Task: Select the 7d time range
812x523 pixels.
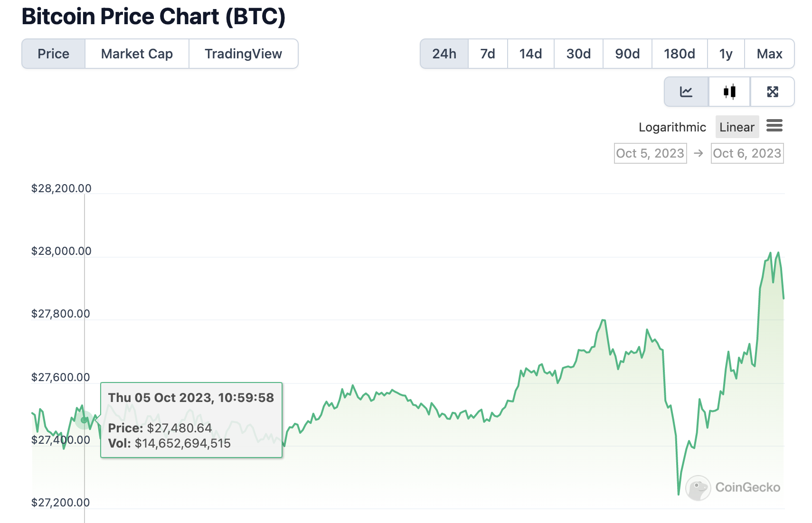Action: click(x=488, y=54)
